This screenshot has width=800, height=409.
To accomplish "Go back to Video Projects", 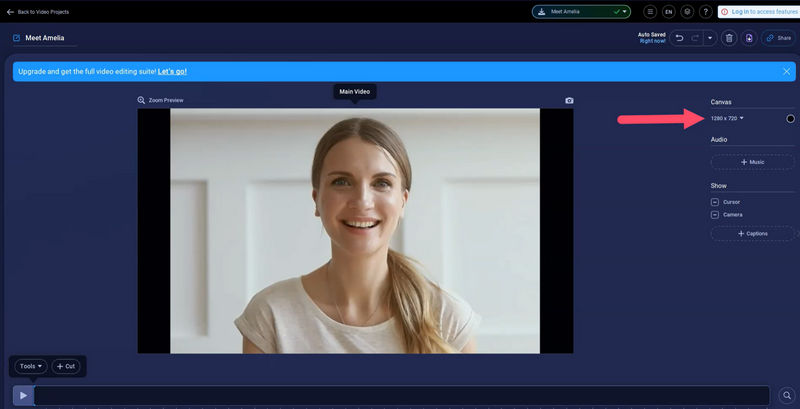I will click(x=38, y=12).
